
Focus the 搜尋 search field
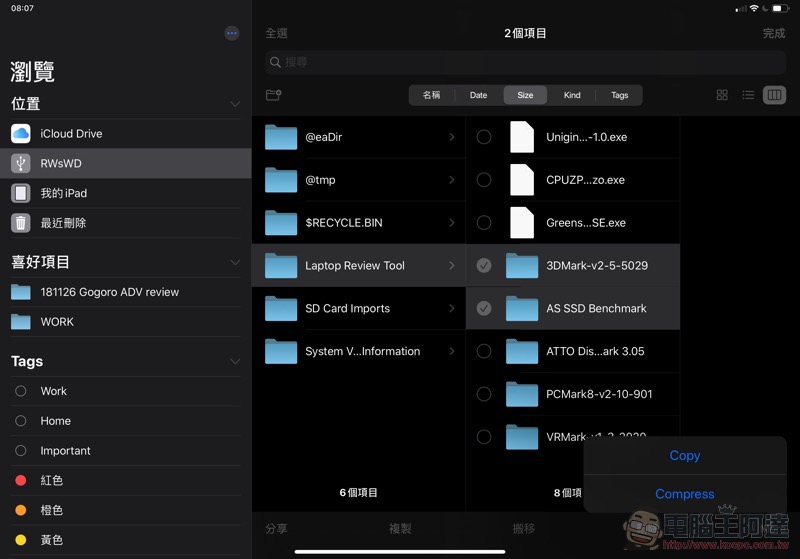point(526,62)
